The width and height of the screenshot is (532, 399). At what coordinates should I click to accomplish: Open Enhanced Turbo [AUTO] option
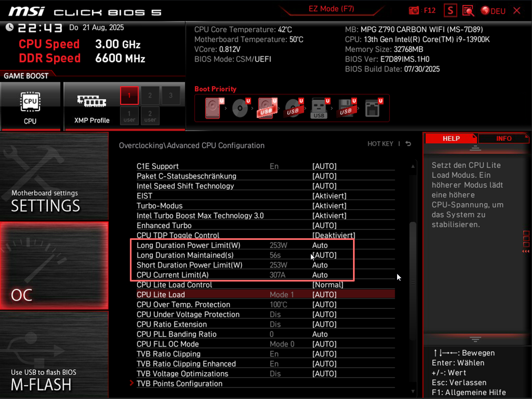point(266,225)
